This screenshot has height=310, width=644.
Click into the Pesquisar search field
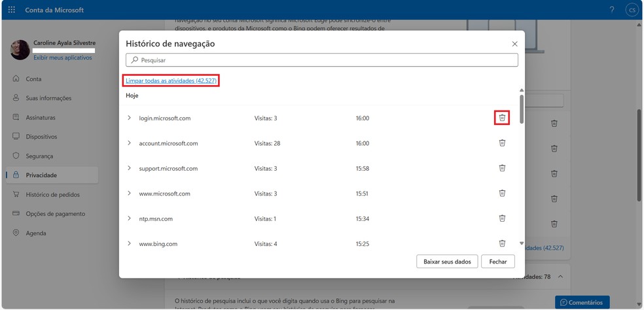pos(321,60)
